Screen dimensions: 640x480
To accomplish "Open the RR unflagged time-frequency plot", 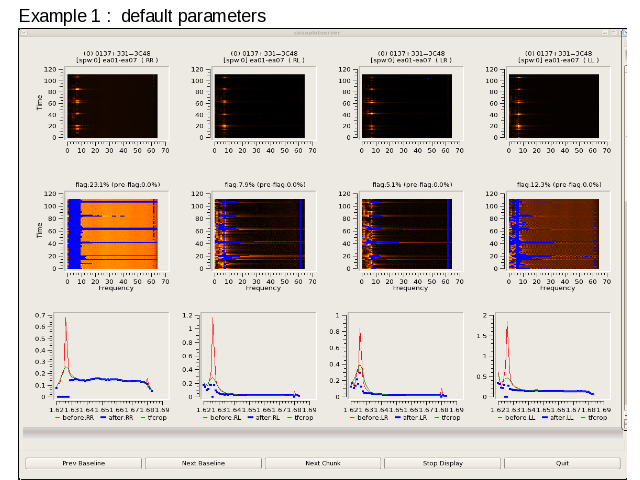I will point(112,106).
